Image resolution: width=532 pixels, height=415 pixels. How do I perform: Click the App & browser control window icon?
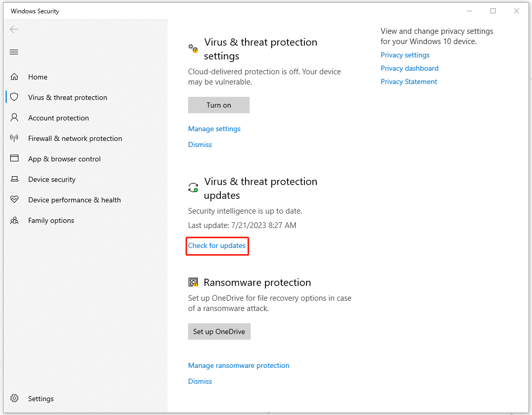pos(14,159)
